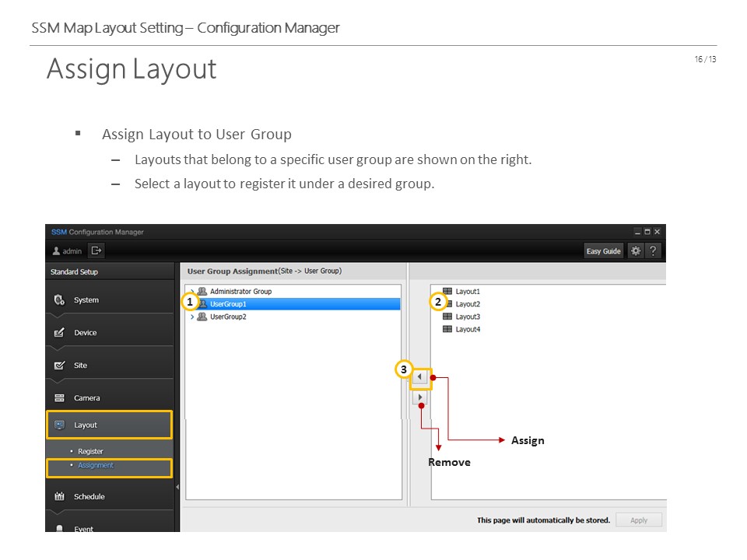Image resolution: width=747 pixels, height=560 pixels.
Task: Open the Site setup section
Action: pos(110,366)
